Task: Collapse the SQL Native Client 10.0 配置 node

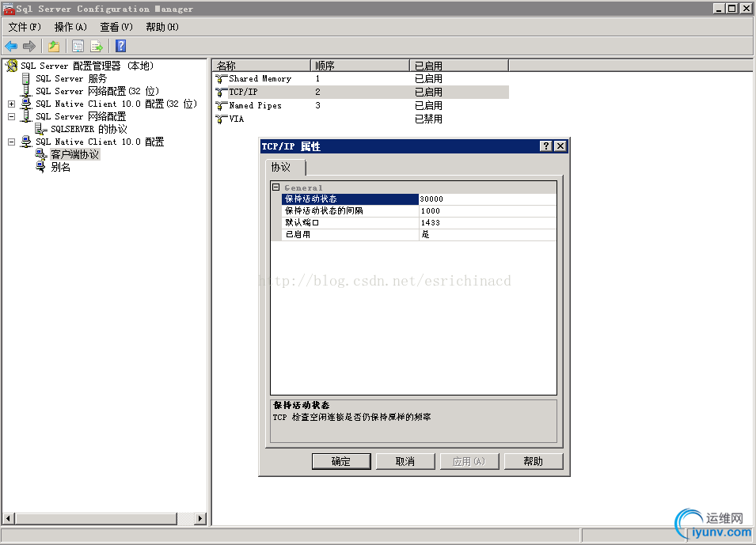Action: [12, 142]
